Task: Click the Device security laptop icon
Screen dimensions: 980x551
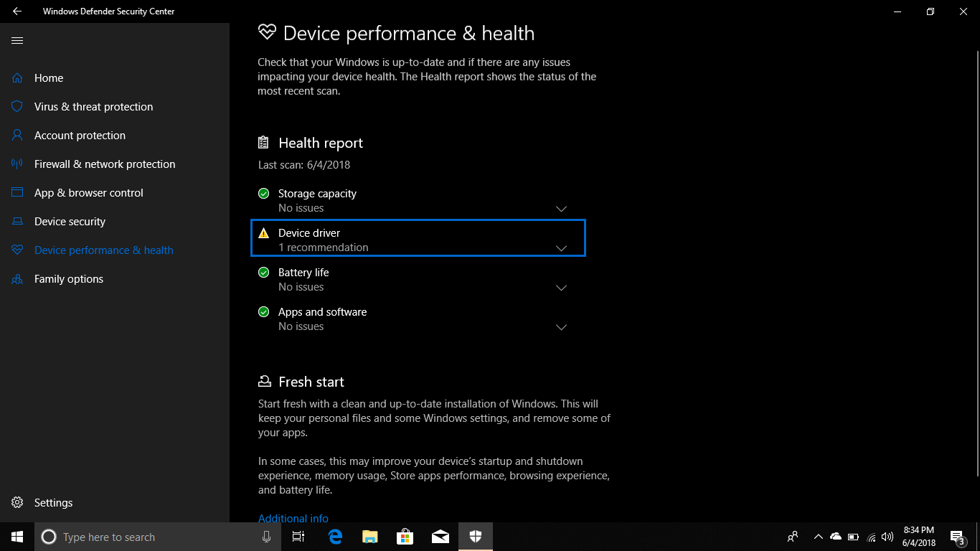Action: tap(17, 222)
